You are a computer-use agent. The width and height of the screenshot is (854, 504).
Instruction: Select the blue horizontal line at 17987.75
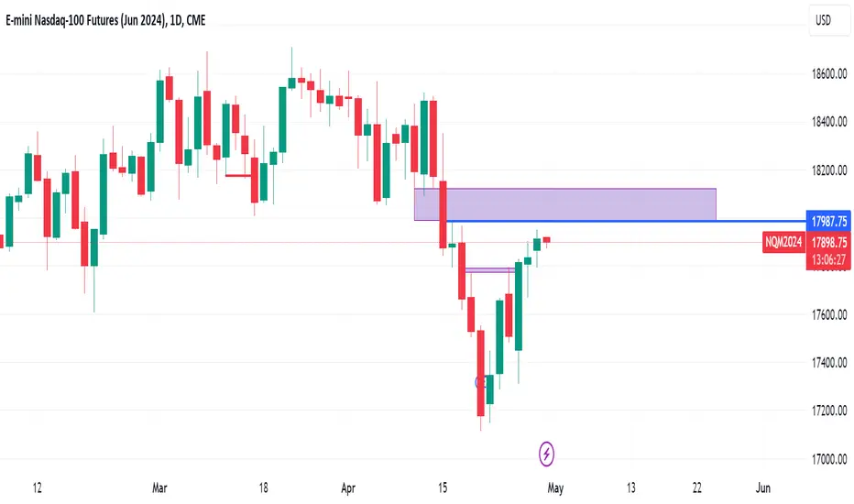tap(627, 221)
